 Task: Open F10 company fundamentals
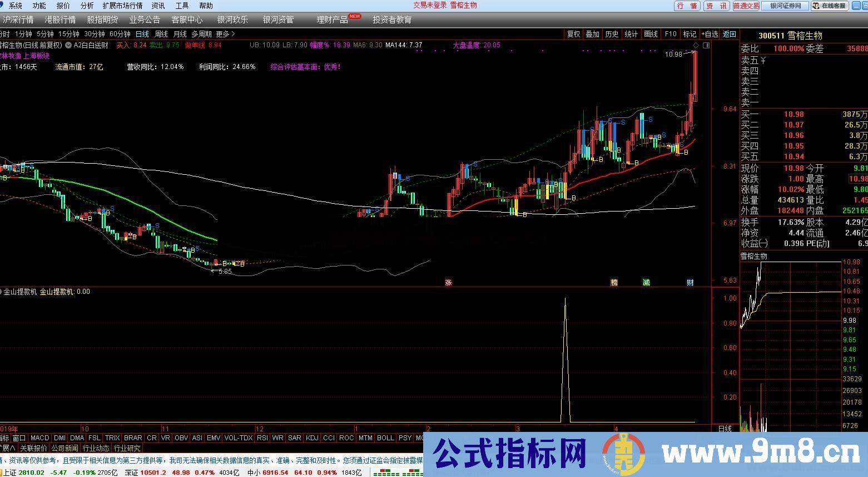(x=670, y=34)
